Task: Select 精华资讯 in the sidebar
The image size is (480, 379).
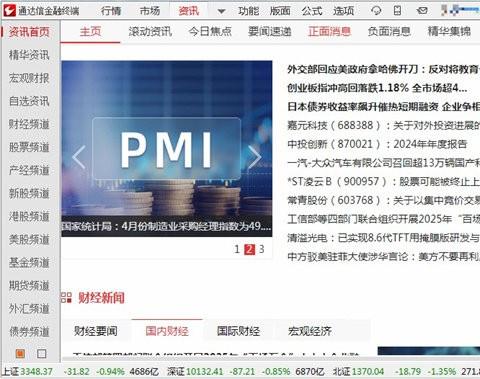Action: point(29,55)
